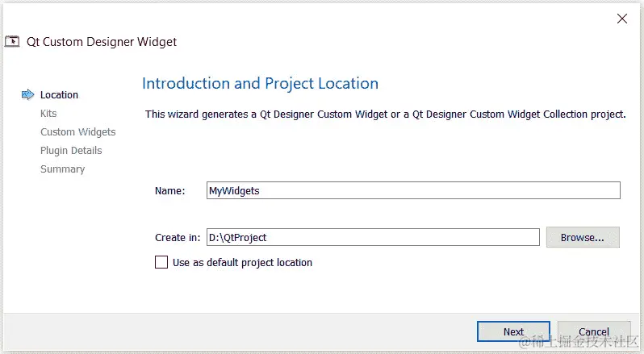The height and width of the screenshot is (354, 644).
Task: Click the blue arrow beside Location step
Action: point(27,95)
